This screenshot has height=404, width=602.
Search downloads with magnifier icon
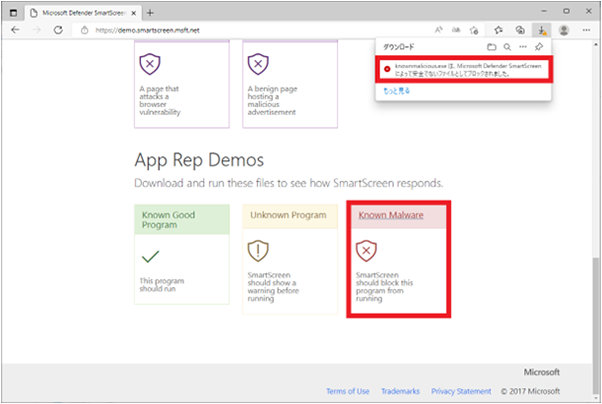click(x=507, y=47)
